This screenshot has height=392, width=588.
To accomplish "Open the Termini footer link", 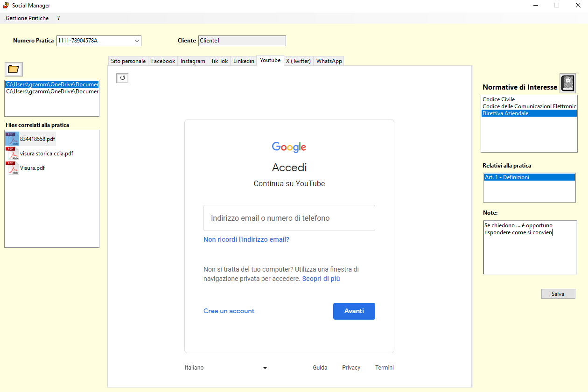I will click(385, 368).
